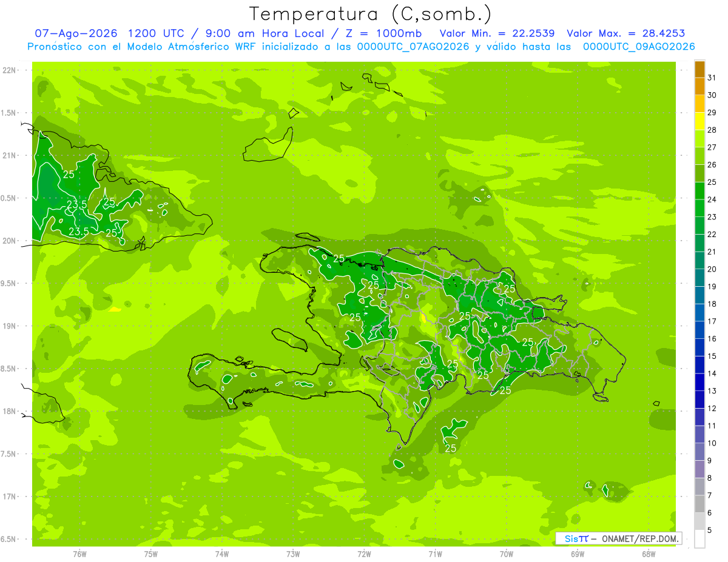Click the "21N" latitude label
The width and height of the screenshot is (728, 562).
point(8,155)
